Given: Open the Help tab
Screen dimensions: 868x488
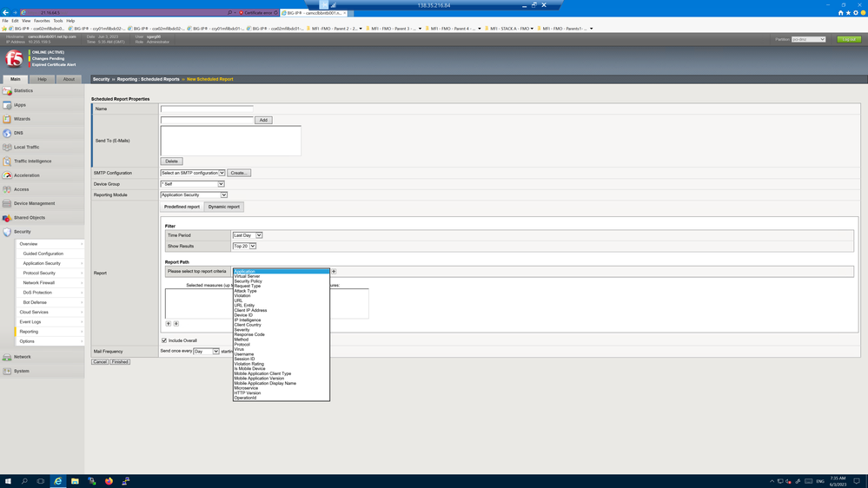Looking at the screenshot, I should 42,79.
